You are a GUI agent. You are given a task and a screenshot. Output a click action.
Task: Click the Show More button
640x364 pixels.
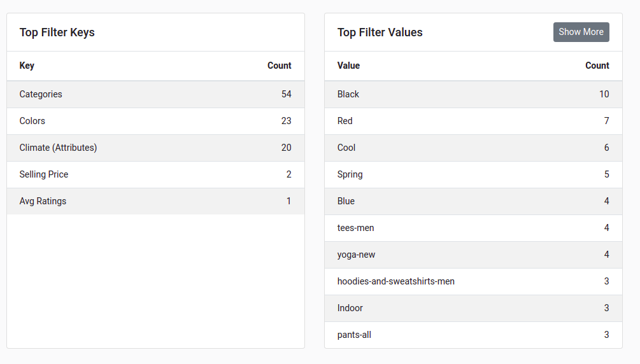[581, 32]
